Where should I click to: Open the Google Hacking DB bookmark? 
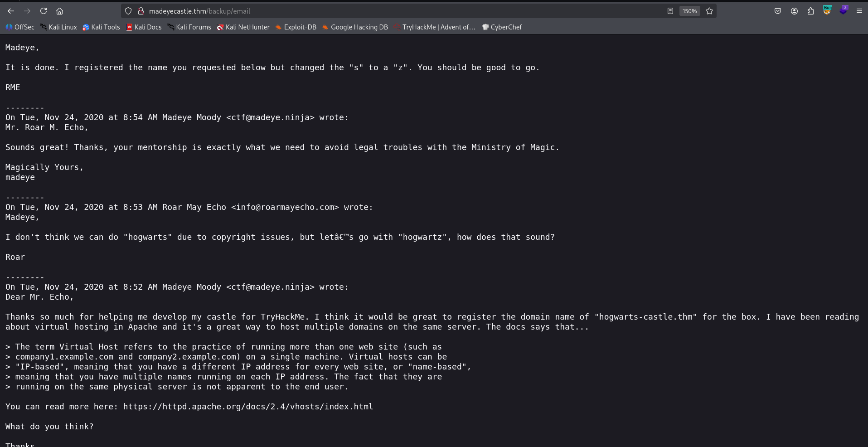(355, 27)
